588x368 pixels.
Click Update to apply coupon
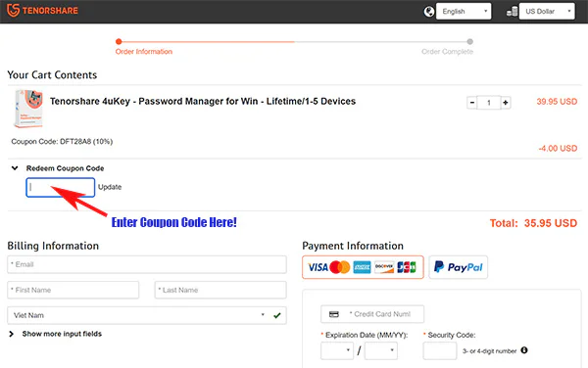(110, 187)
